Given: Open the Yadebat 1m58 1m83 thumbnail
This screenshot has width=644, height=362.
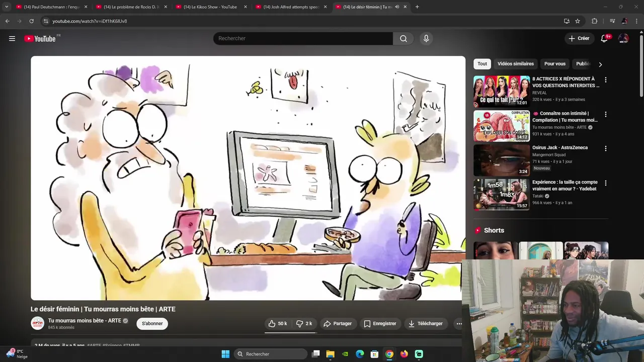Looking at the screenshot, I should point(502,195).
